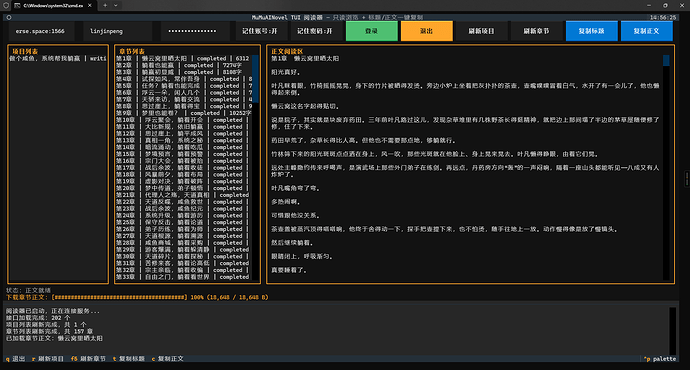690x370 pixels.
Task: Click the shield icon left of the terminal tab
Action: click(6, 5)
